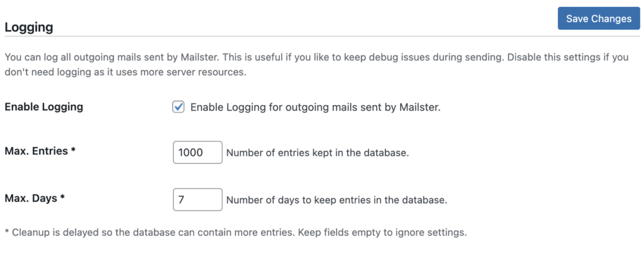Click 'Number of days to keep entries' description
Viewport: 644px width, 259px height.
336,201
